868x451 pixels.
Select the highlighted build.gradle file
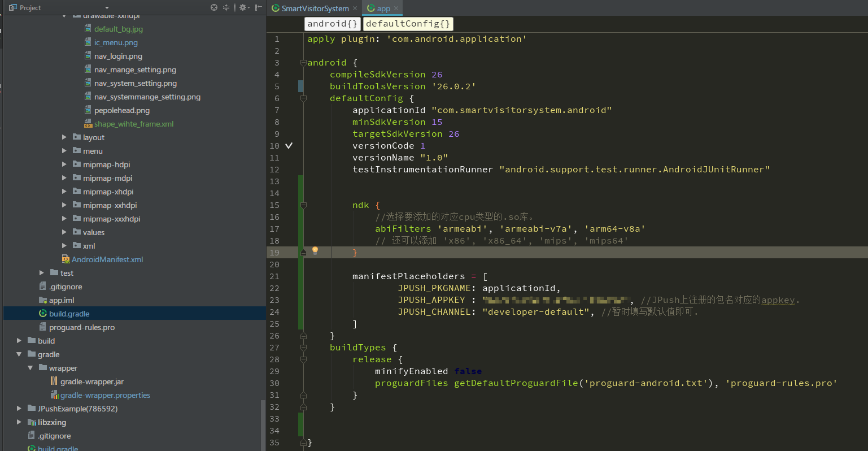click(69, 314)
